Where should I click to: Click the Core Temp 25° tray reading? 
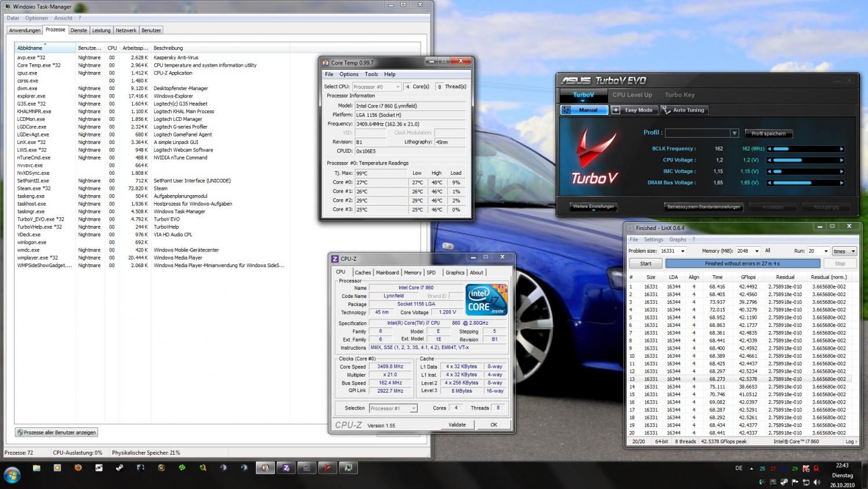point(762,468)
